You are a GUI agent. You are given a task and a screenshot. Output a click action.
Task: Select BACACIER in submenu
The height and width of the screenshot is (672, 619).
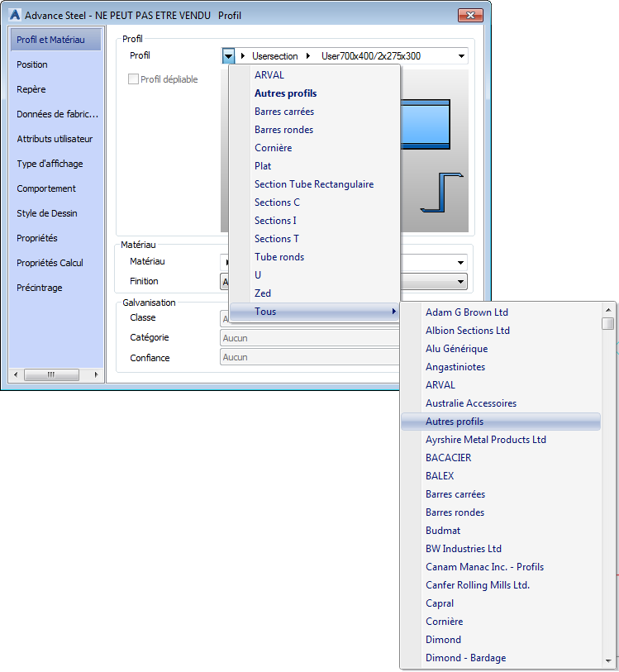[501, 458]
